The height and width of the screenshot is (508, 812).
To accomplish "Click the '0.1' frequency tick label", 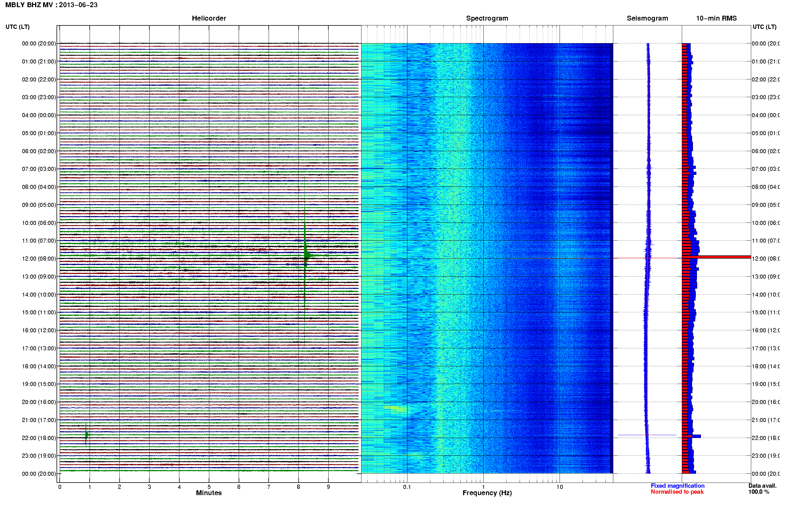I will [x=407, y=487].
